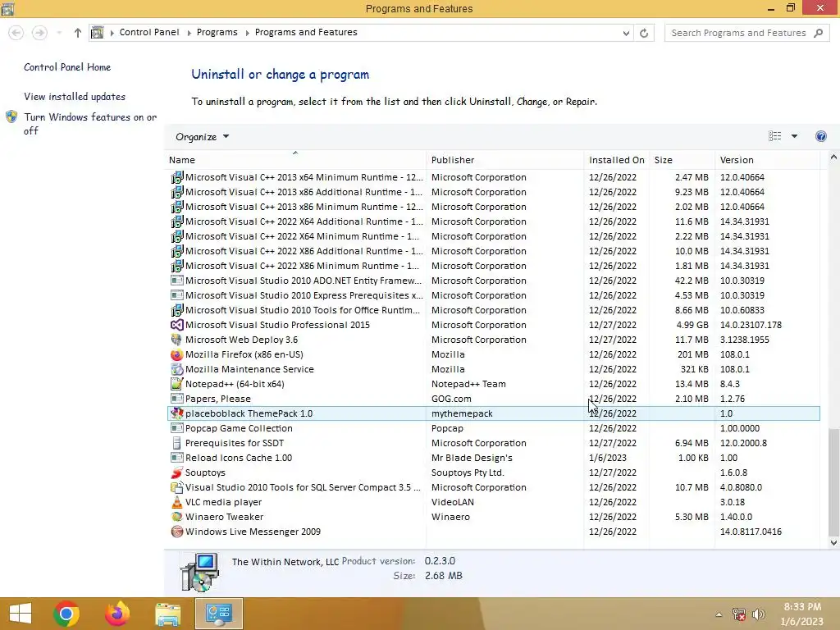840x630 pixels.
Task: Expand the view options dropdown arrow
Action: pyautogui.click(x=794, y=136)
